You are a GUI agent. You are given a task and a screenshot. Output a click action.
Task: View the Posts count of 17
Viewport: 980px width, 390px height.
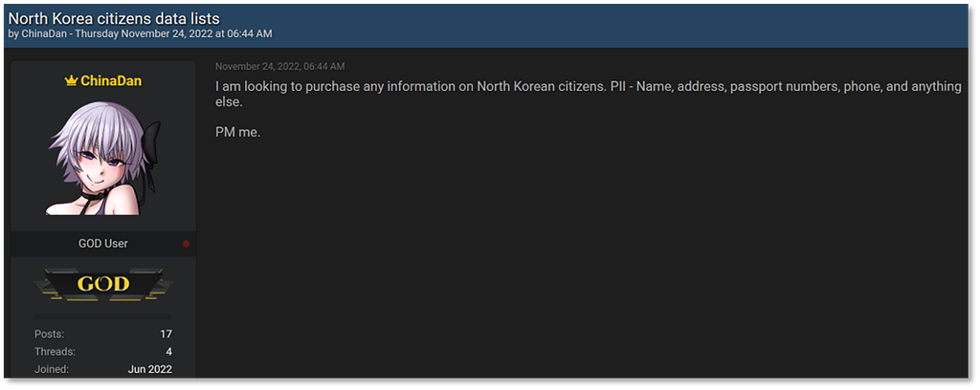point(166,334)
